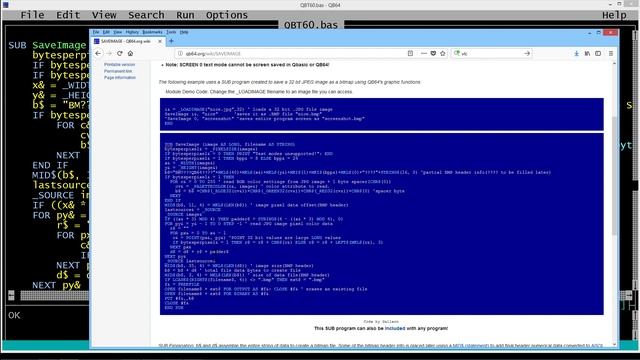640x360 pixels.
Task: Open the Printable version sidebar link
Action: pyautogui.click(x=119, y=64)
